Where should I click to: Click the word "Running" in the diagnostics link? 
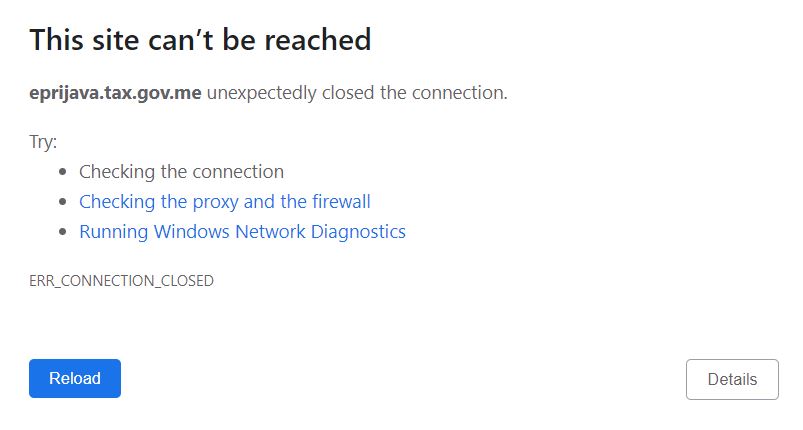(x=112, y=232)
